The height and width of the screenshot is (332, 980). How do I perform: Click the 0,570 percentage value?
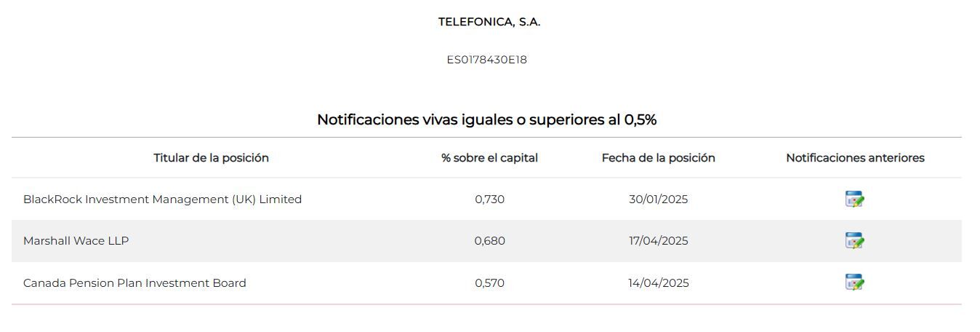point(489,283)
